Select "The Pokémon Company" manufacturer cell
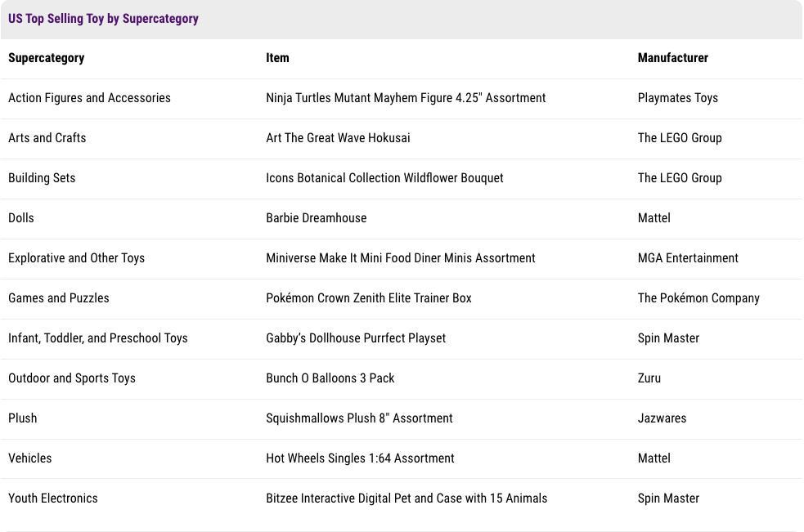Screen dimensions: 804x532 tap(698, 298)
